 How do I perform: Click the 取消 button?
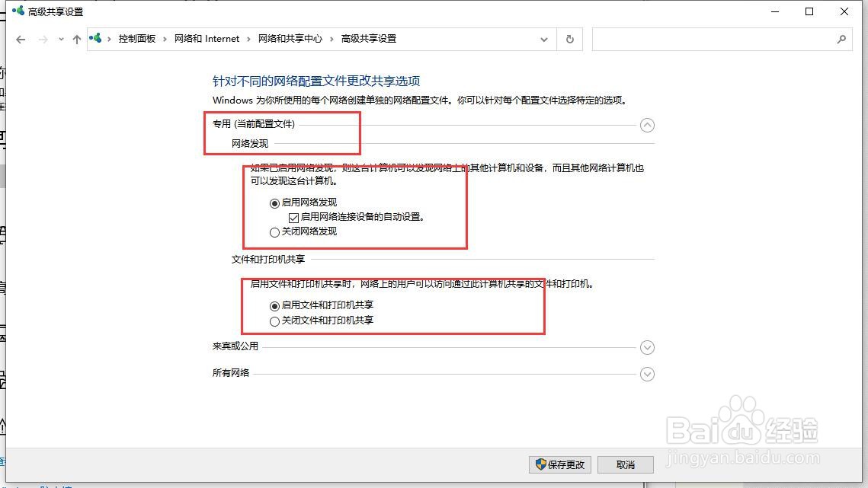coord(625,464)
